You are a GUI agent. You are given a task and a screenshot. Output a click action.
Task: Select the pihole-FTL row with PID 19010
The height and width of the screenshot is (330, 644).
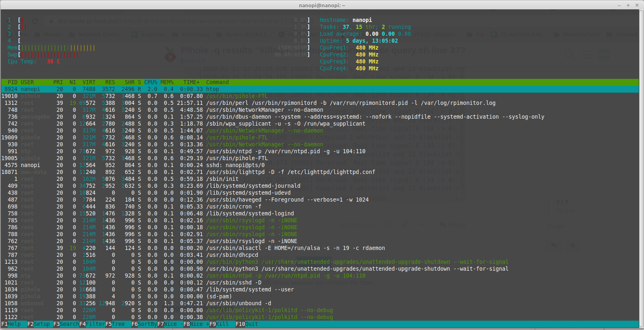[x=320, y=96]
